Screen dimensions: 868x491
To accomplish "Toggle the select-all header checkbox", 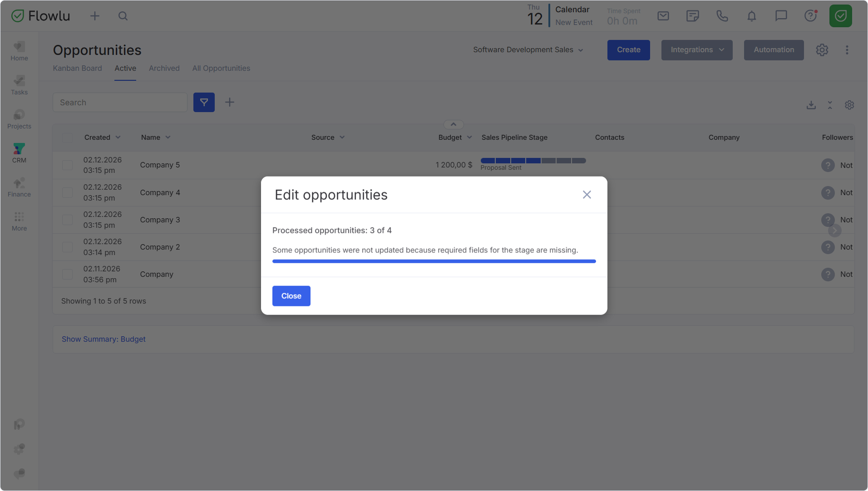I will tap(67, 138).
